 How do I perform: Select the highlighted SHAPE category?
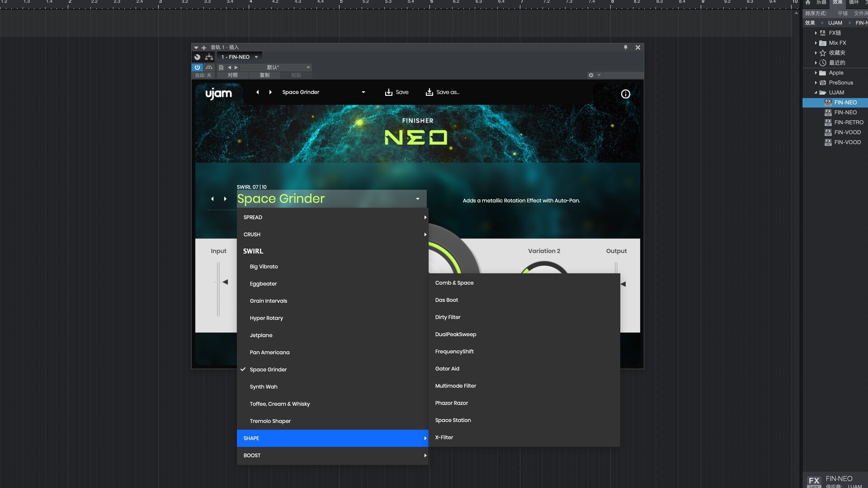(332, 438)
